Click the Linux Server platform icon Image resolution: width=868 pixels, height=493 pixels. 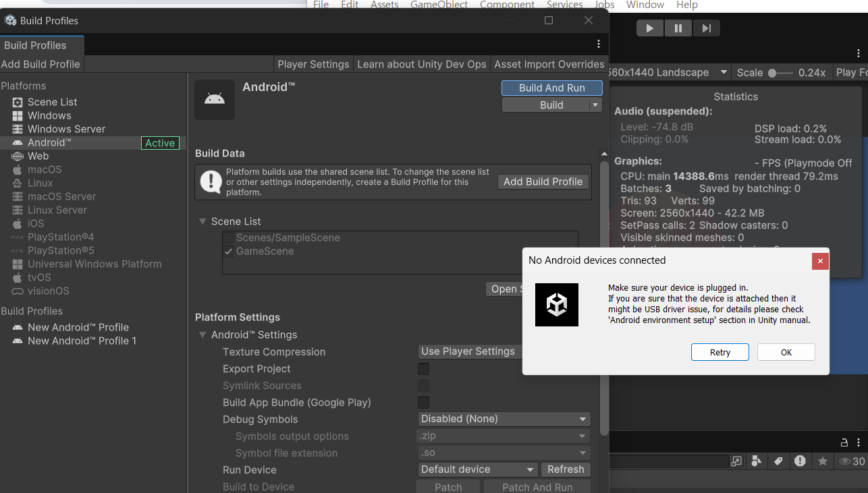click(x=17, y=210)
